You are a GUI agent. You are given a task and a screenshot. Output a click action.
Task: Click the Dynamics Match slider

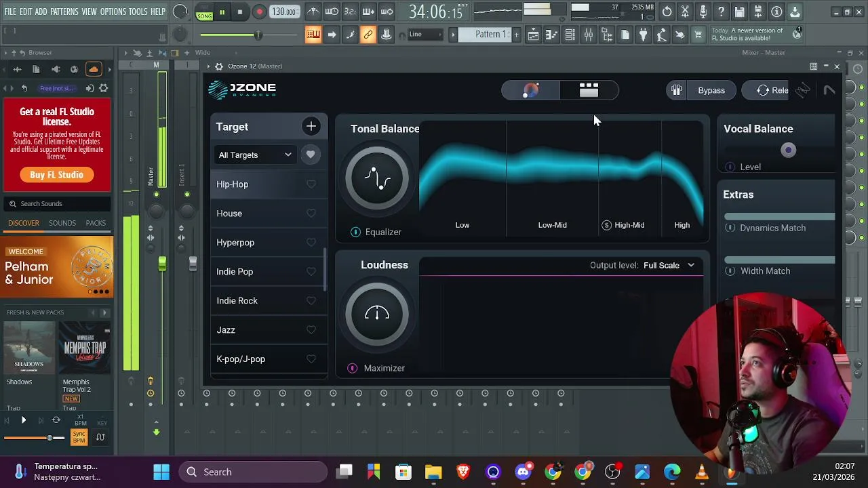click(779, 217)
